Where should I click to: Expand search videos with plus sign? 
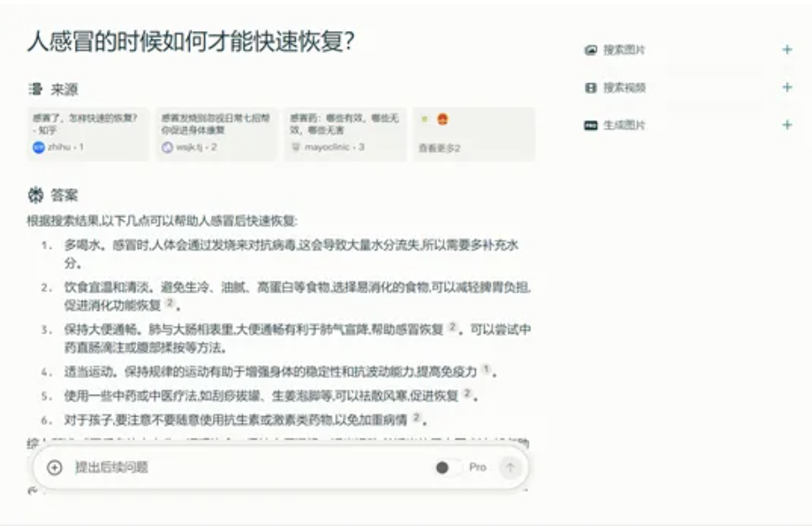[x=787, y=87]
